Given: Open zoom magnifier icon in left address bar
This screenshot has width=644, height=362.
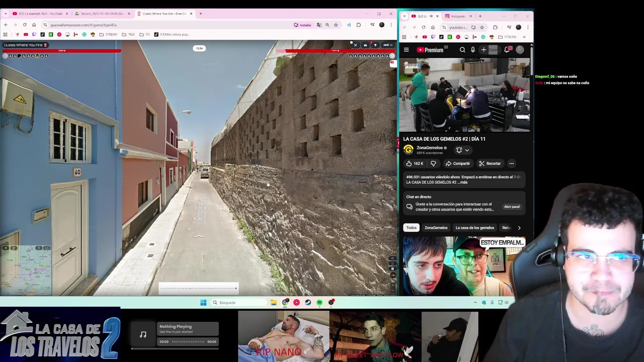Looking at the screenshot, I should pos(328,25).
